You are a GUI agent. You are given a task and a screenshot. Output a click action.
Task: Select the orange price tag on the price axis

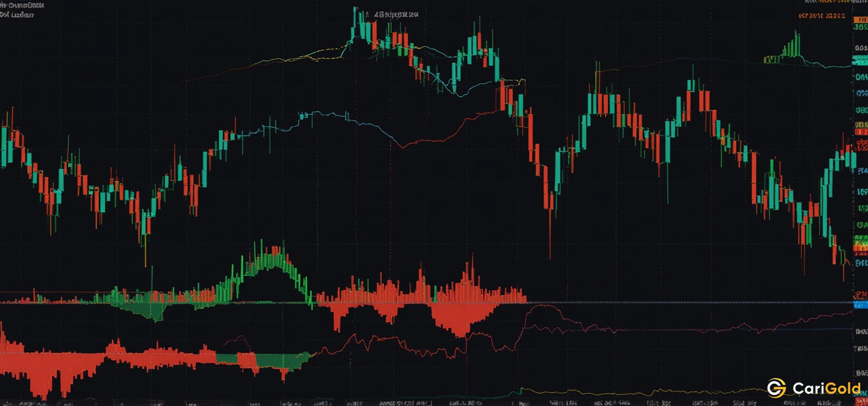[x=860, y=19]
